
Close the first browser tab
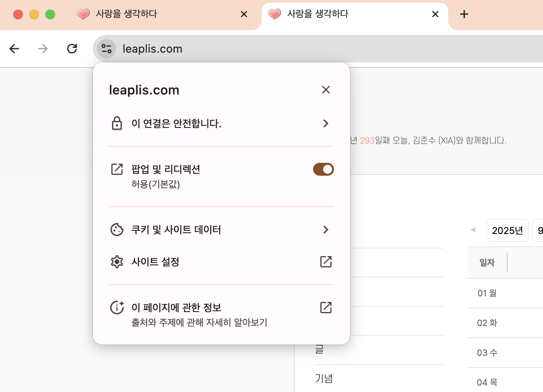pyautogui.click(x=244, y=14)
